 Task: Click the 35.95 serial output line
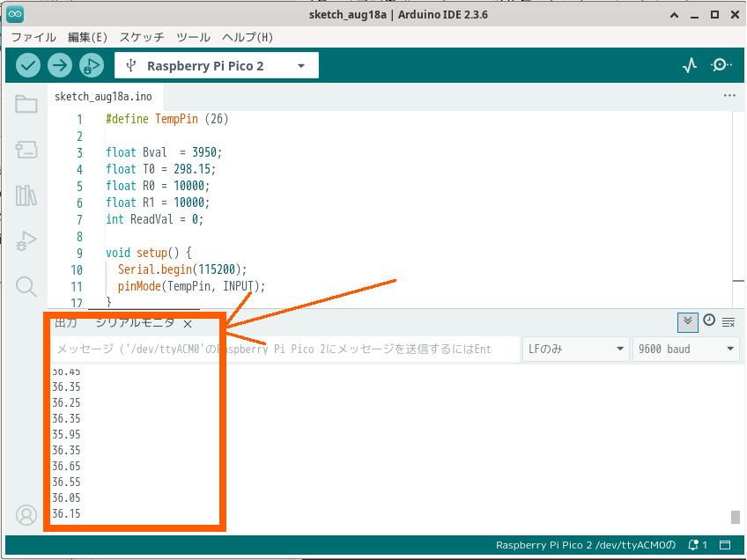click(66, 434)
